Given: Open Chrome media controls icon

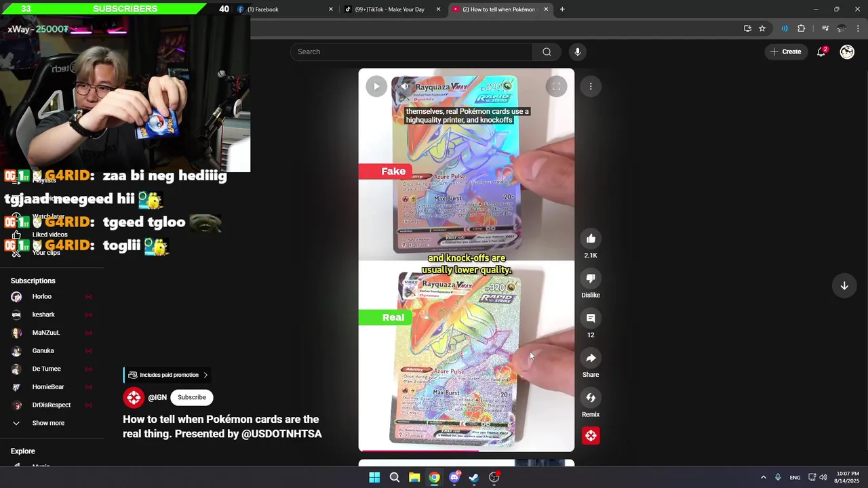Looking at the screenshot, I should click(x=825, y=28).
